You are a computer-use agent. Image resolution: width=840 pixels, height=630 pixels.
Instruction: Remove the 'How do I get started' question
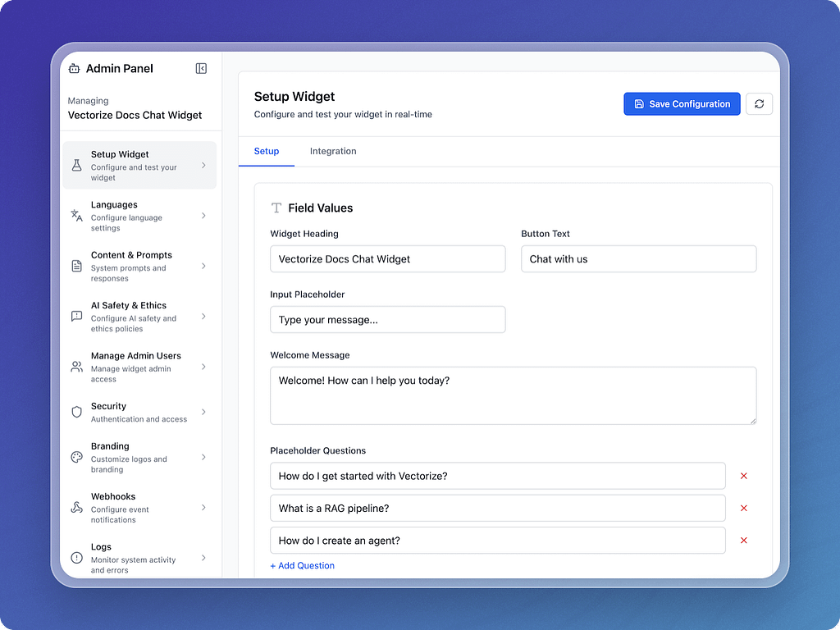coord(743,477)
